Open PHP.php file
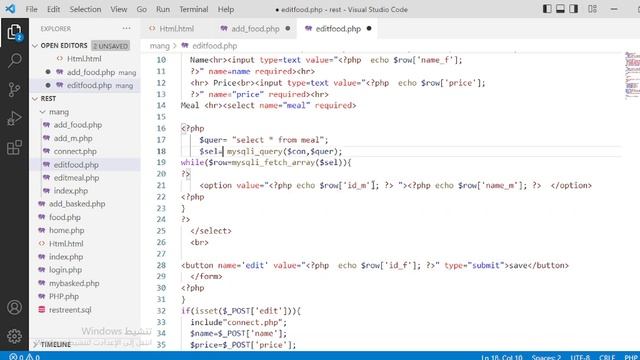This screenshot has height=360, width=640. 64,296
